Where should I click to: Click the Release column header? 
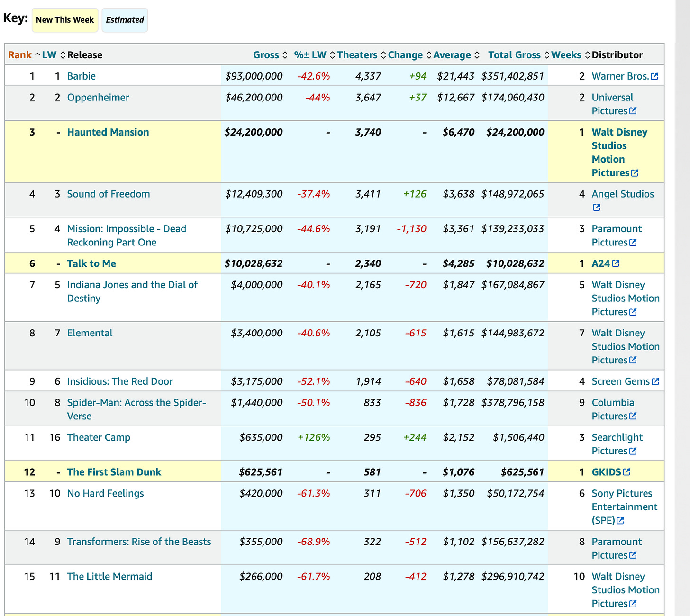pyautogui.click(x=84, y=55)
